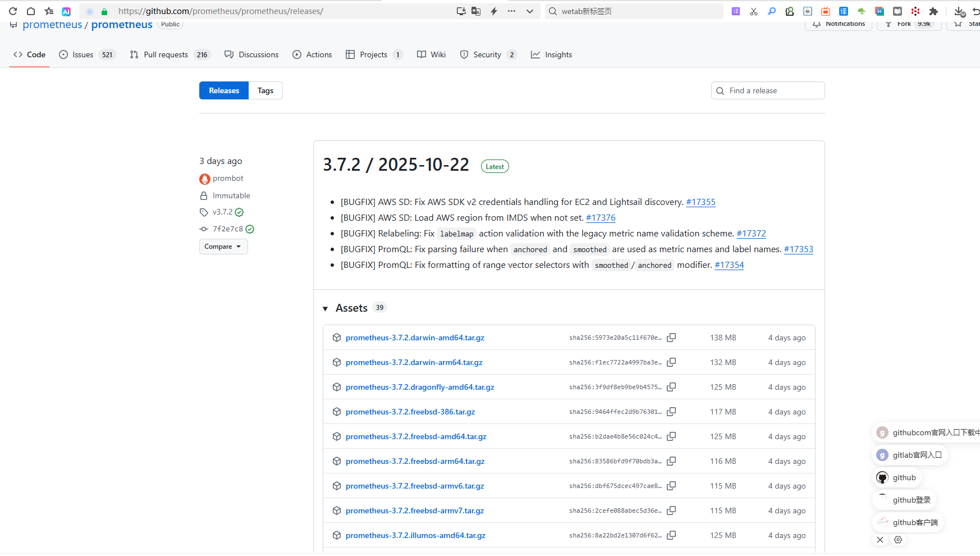The image size is (980, 556).
Task: Click the scissors screenshot extension icon
Action: (754, 11)
